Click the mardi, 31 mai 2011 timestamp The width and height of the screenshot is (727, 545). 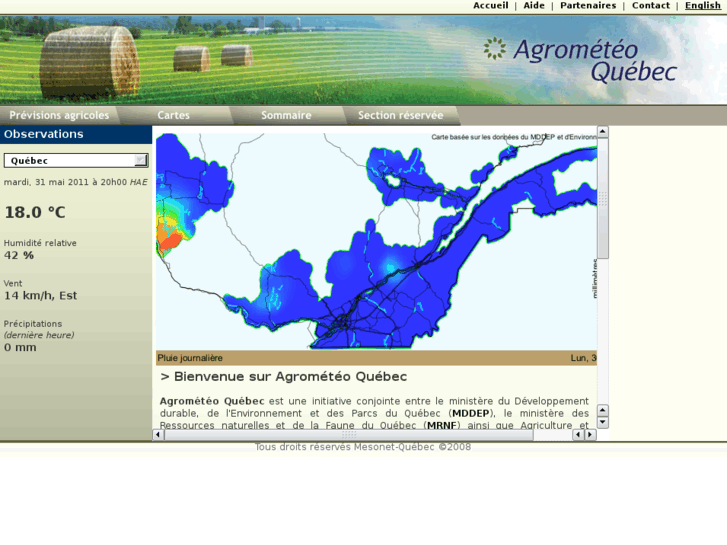[76, 182]
